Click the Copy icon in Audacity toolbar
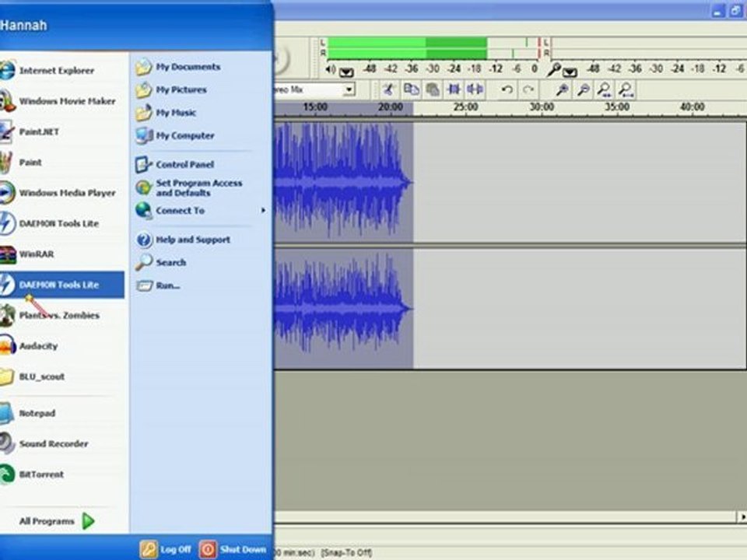This screenshot has height=560, width=747. 411,89
